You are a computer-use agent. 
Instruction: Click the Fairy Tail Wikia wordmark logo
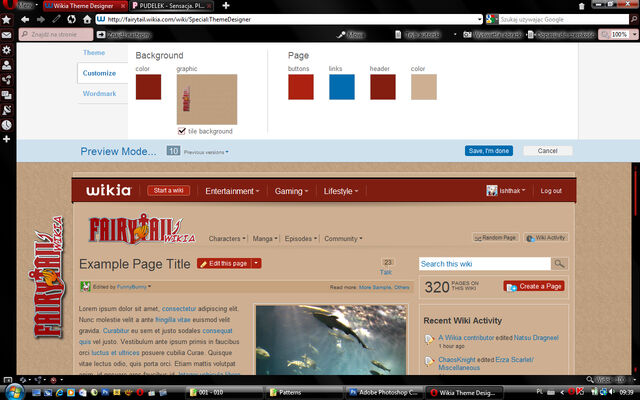(142, 229)
